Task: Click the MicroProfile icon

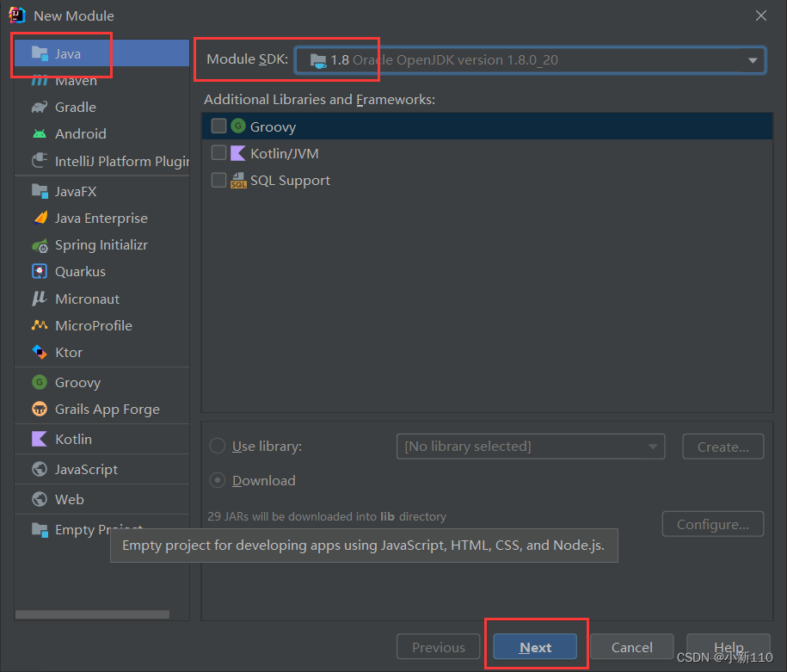Action: pyautogui.click(x=40, y=325)
